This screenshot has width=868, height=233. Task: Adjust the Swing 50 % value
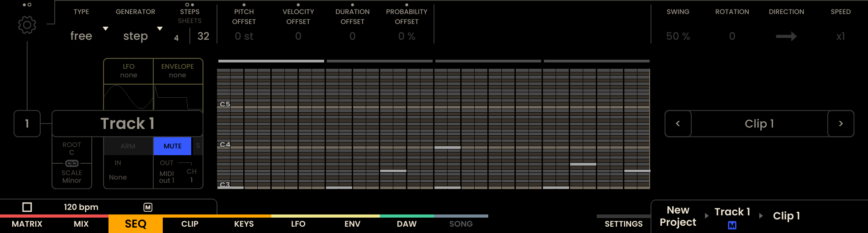[678, 36]
